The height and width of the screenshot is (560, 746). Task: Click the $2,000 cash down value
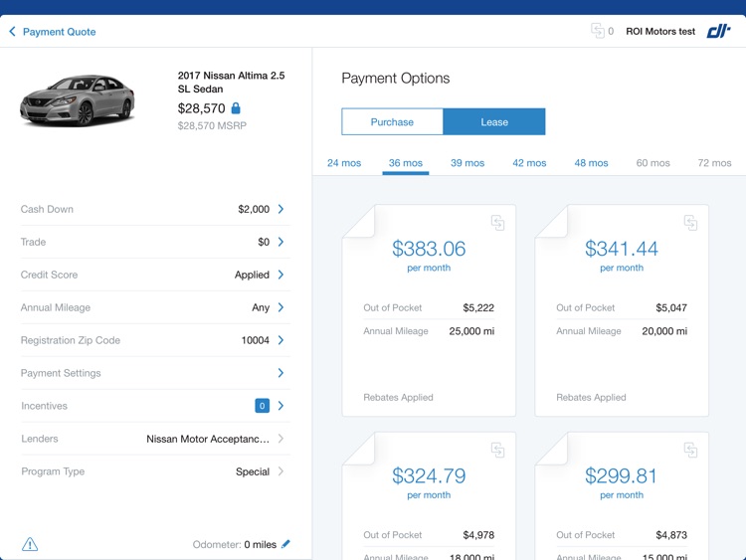254,209
